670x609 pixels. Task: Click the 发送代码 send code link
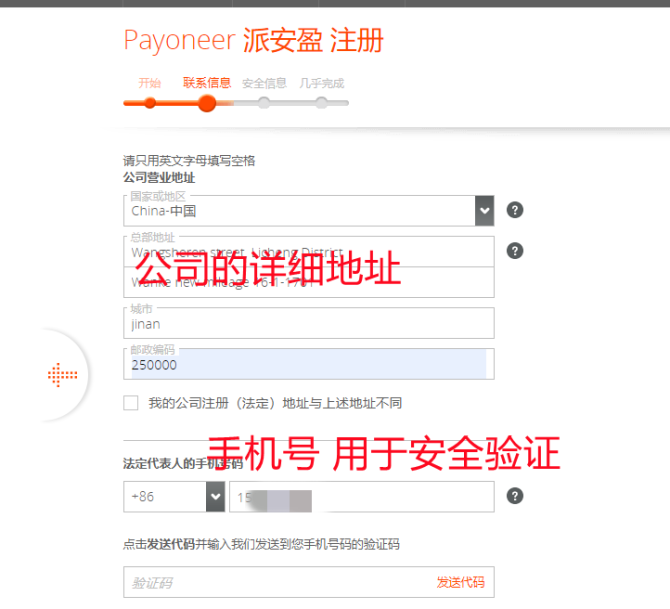[460, 582]
